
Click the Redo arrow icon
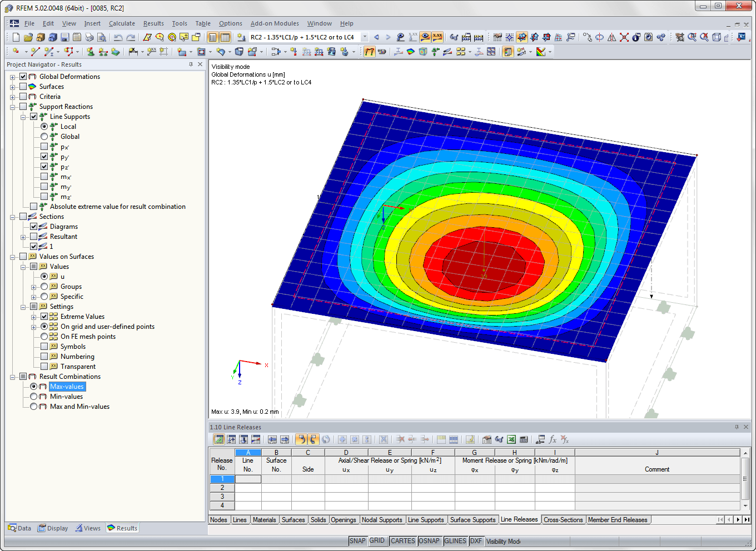pos(131,37)
